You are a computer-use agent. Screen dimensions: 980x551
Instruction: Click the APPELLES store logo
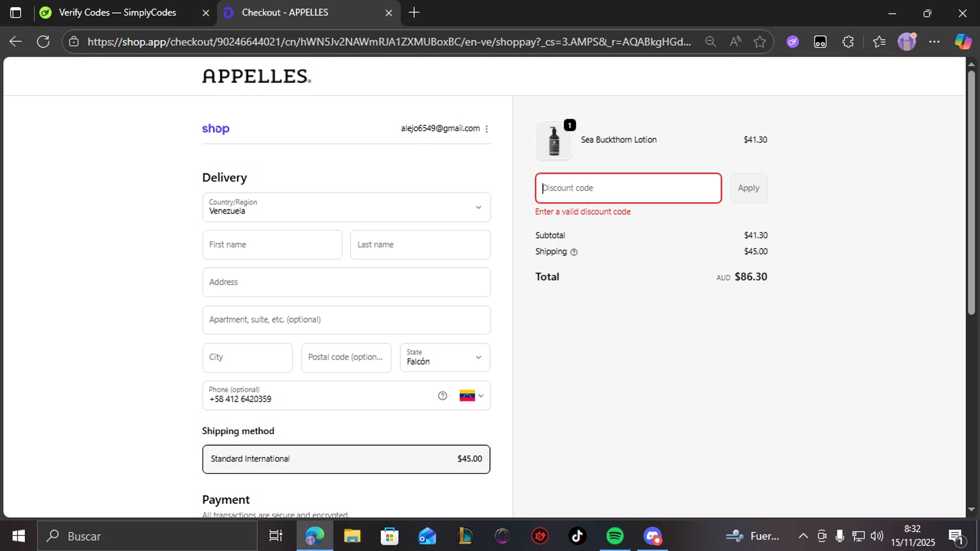click(257, 76)
